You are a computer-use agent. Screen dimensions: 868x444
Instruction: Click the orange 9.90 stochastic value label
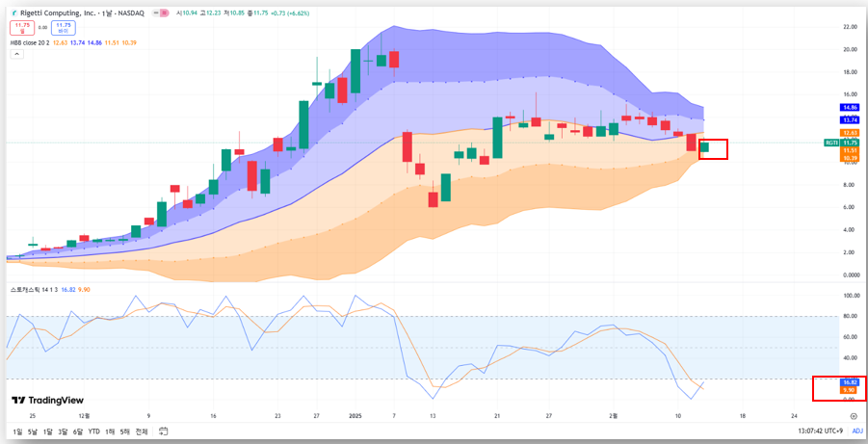pos(849,390)
